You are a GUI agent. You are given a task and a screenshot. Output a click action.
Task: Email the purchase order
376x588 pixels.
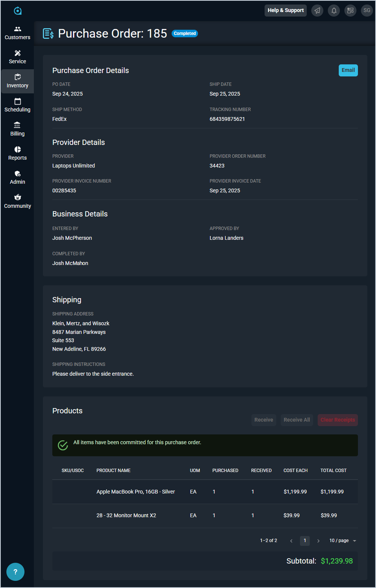coord(348,70)
